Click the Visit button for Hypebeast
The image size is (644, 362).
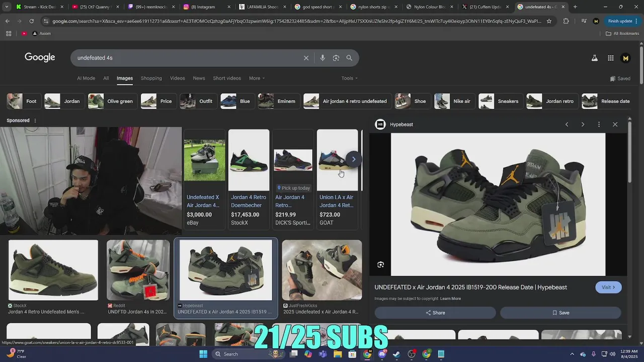point(608,287)
